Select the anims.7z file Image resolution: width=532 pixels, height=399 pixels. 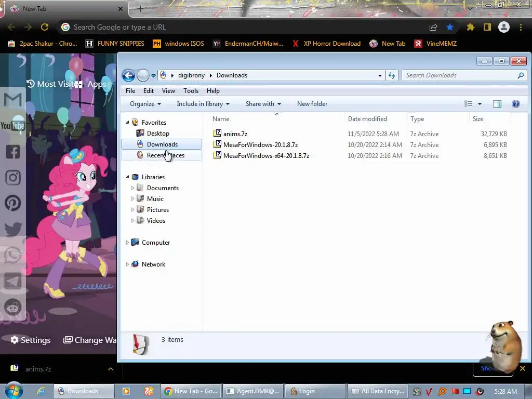coord(235,134)
